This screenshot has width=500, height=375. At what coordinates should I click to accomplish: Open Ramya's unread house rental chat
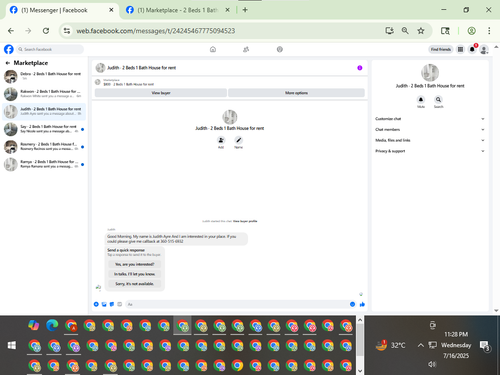(x=44, y=164)
